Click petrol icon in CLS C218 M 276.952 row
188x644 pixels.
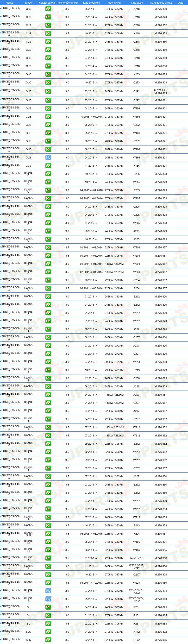click(x=48, y=25)
